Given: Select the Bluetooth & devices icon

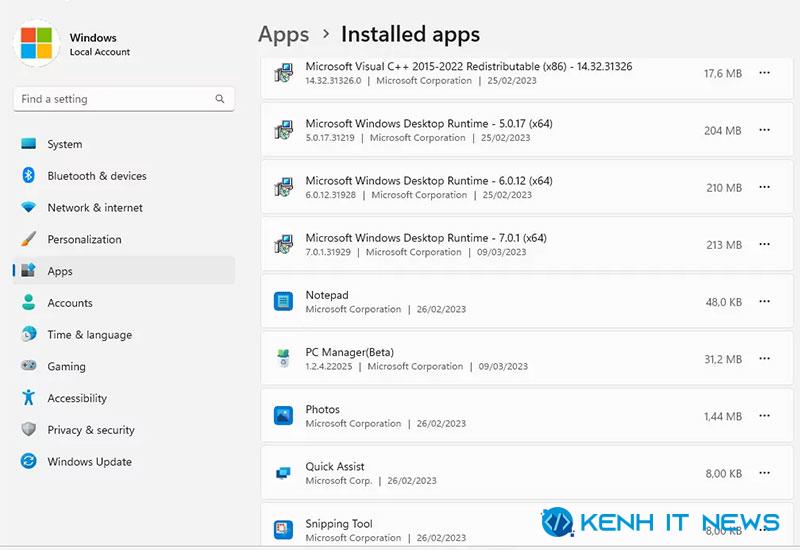Looking at the screenshot, I should pos(29,175).
